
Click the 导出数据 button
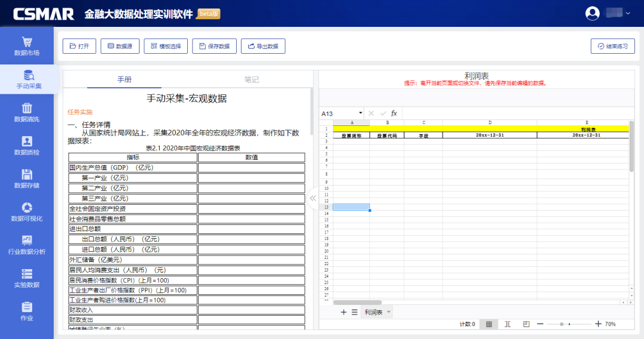[263, 46]
